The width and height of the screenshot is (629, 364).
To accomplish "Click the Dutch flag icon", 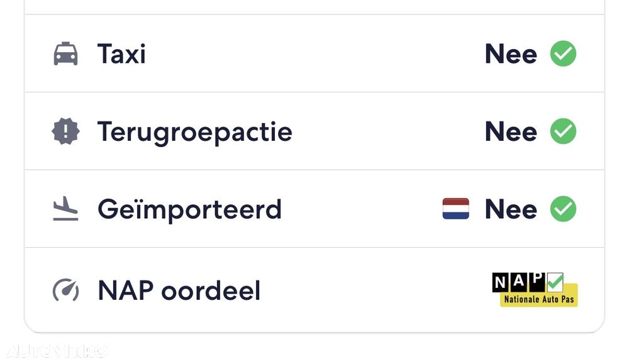I will click(455, 209).
